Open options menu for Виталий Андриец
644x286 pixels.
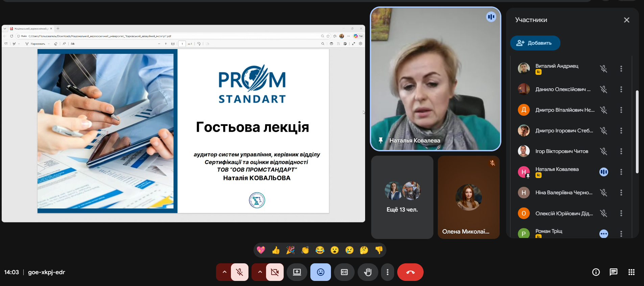click(621, 69)
